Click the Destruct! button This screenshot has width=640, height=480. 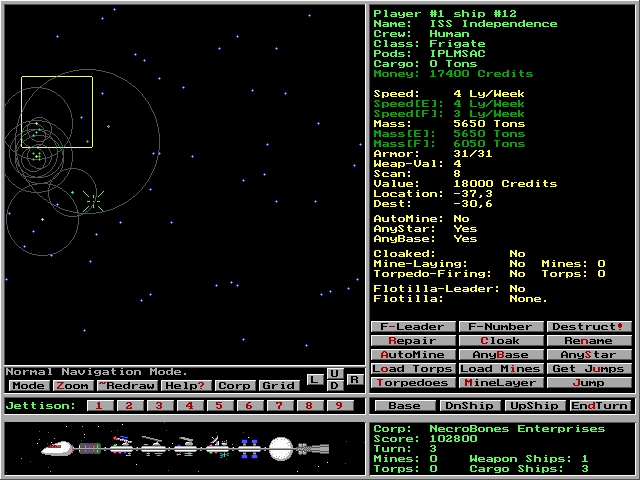point(589,327)
